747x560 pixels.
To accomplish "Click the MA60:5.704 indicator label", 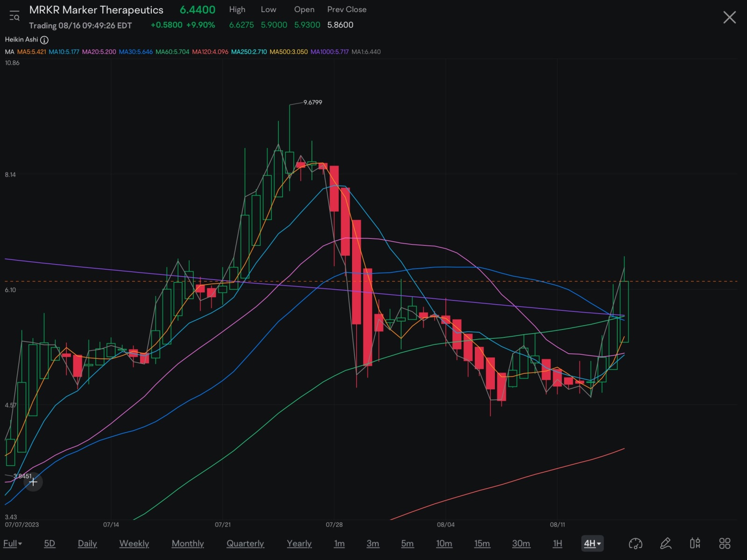I will tap(172, 52).
